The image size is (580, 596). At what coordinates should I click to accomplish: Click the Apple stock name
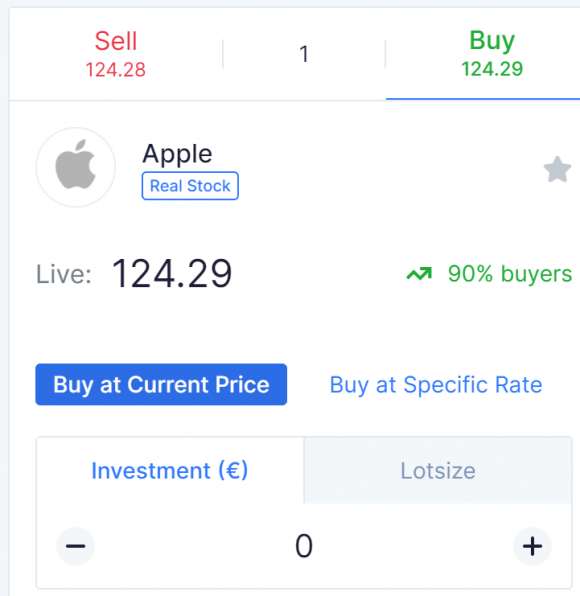click(177, 154)
